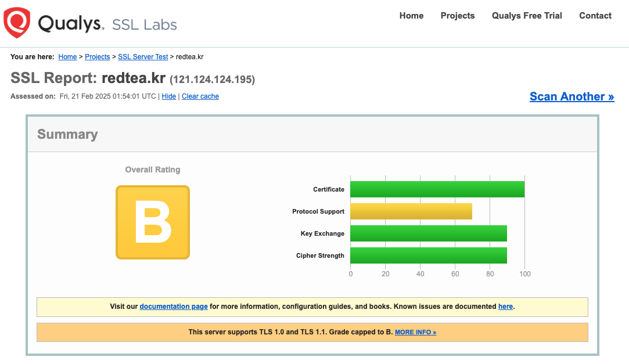Click the Key Exchange score bar
This screenshot has height=364, width=629.
pos(429,233)
